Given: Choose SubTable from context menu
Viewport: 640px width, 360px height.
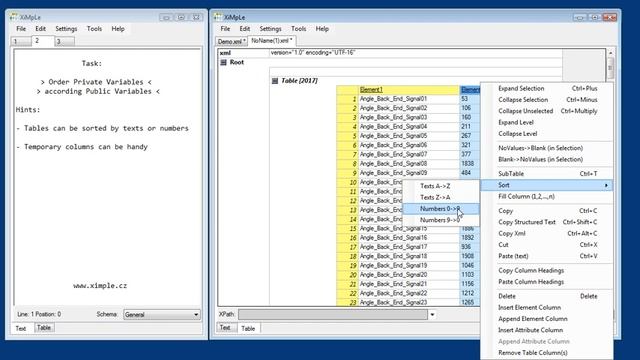Looking at the screenshot, I should coord(547,174).
